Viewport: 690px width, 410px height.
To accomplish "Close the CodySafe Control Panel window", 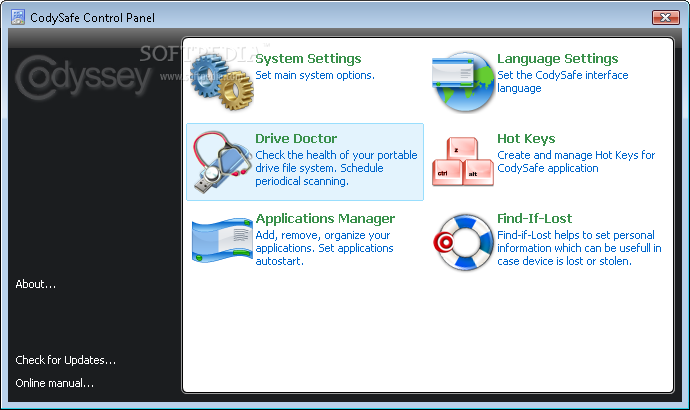I will pos(665,17).
